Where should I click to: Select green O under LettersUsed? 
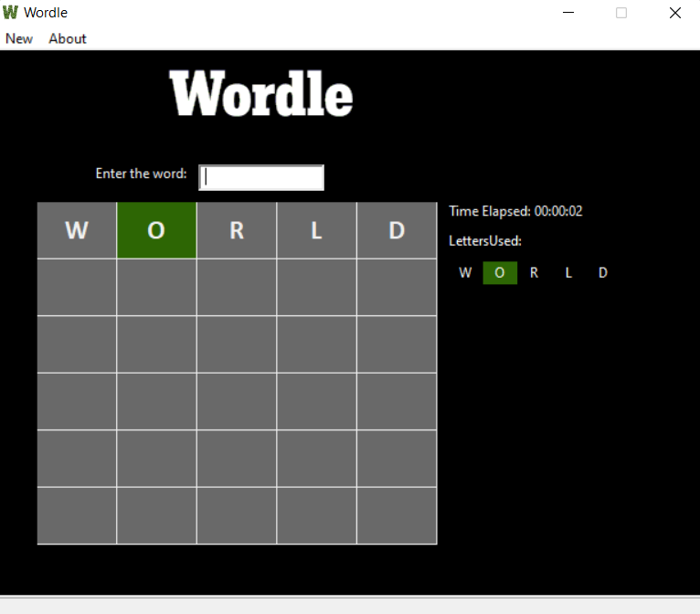click(x=500, y=272)
